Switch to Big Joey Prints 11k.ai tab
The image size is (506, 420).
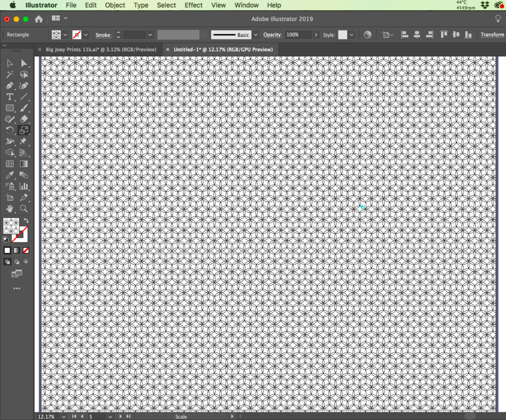click(101, 50)
